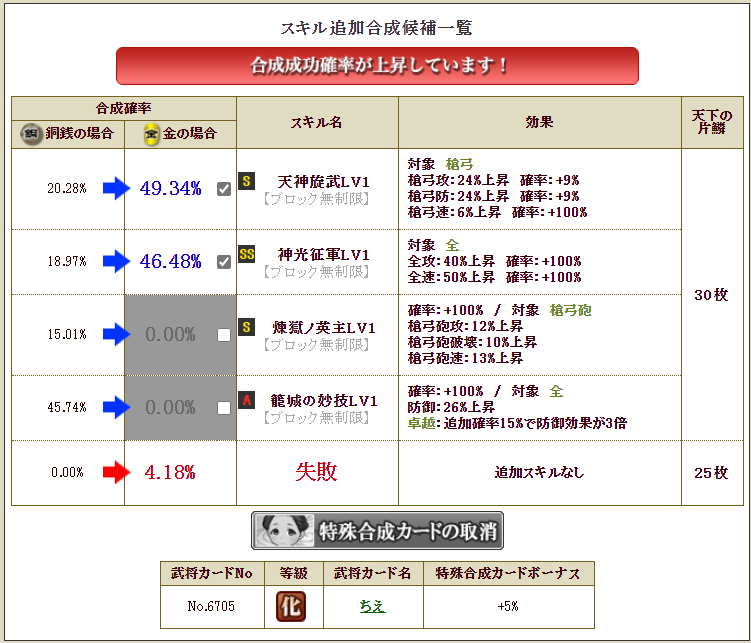Open the ちえ card name link
751x643 pixels.
pos(372,606)
